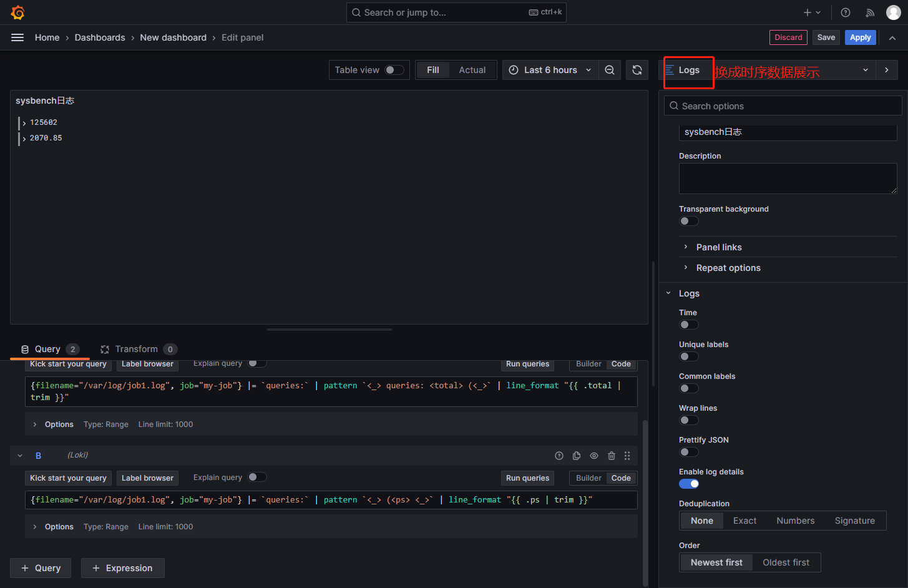Disable the Enable log details toggle

689,484
